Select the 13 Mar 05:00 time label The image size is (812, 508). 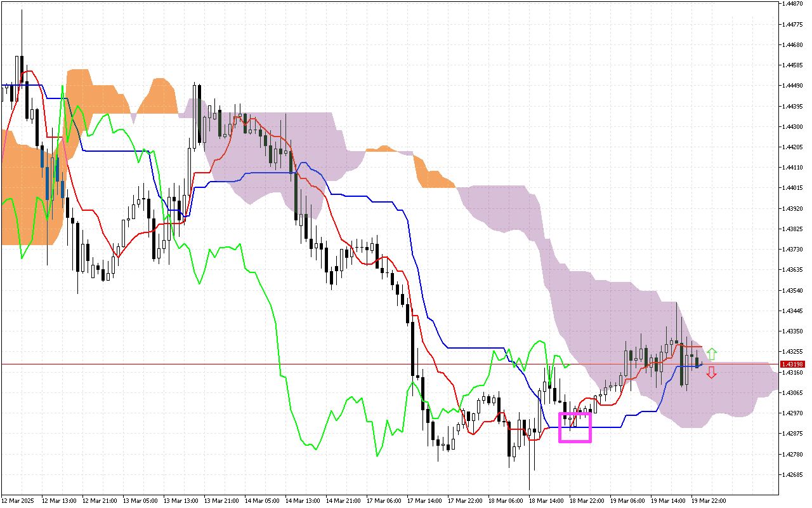(x=140, y=501)
